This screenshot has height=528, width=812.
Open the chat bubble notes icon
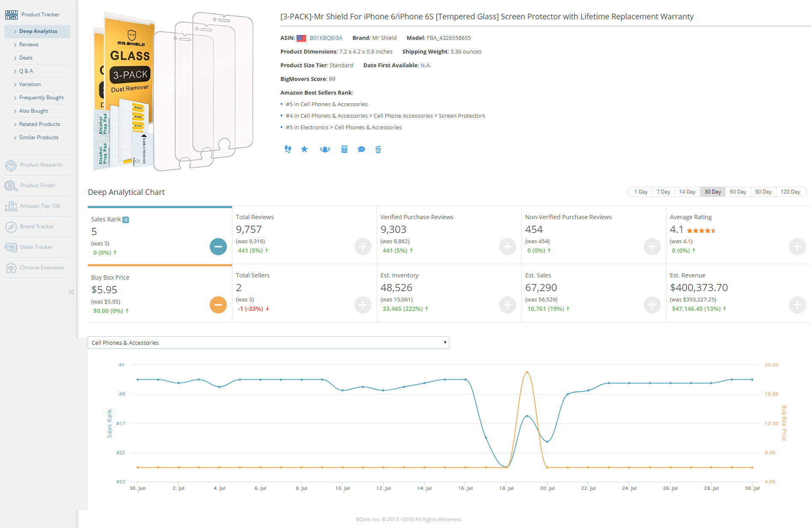click(362, 149)
